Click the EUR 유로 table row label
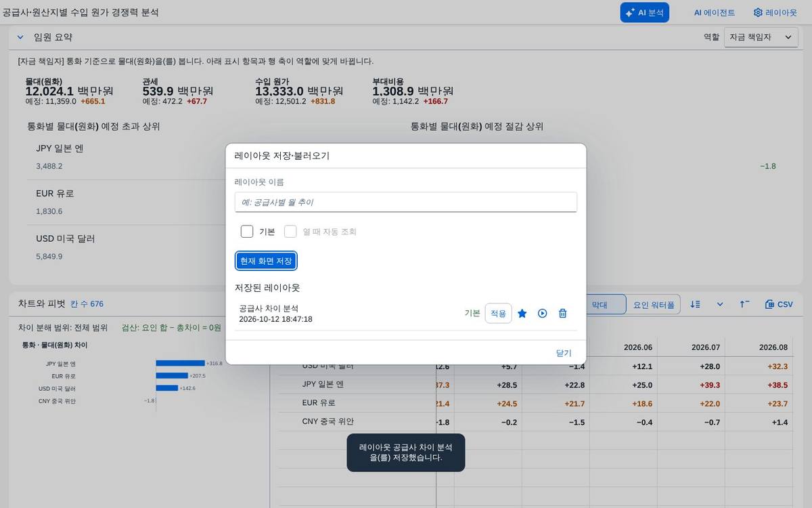 click(x=319, y=403)
